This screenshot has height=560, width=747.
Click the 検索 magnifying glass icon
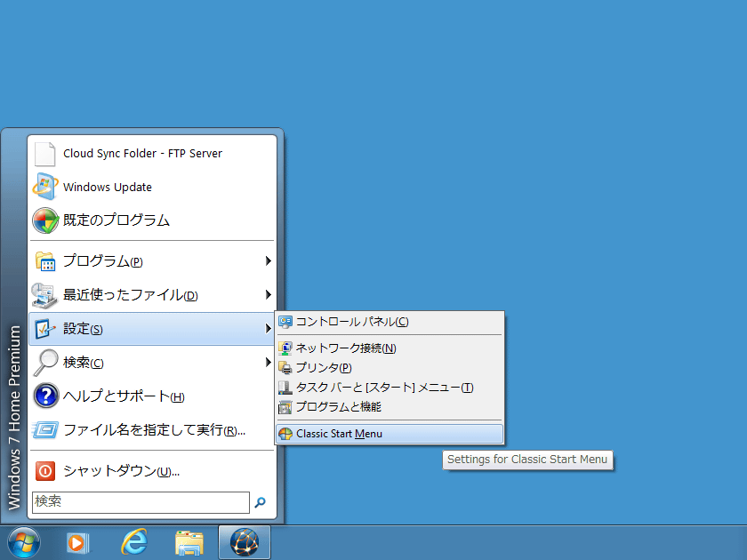point(45,363)
